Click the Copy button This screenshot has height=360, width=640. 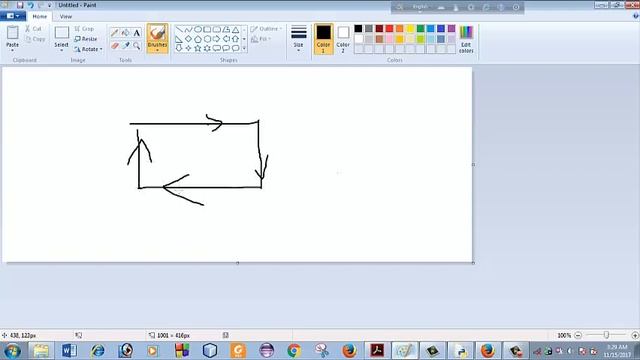tap(35, 39)
